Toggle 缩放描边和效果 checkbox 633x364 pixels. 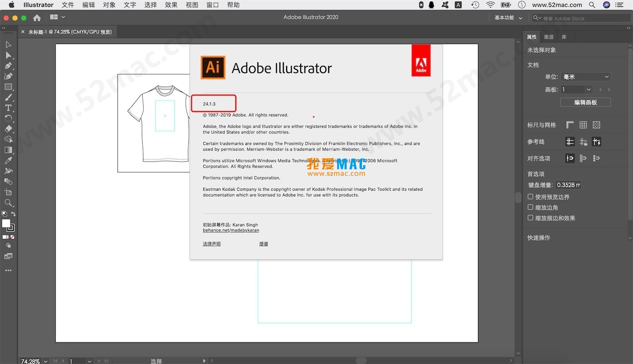coord(530,218)
